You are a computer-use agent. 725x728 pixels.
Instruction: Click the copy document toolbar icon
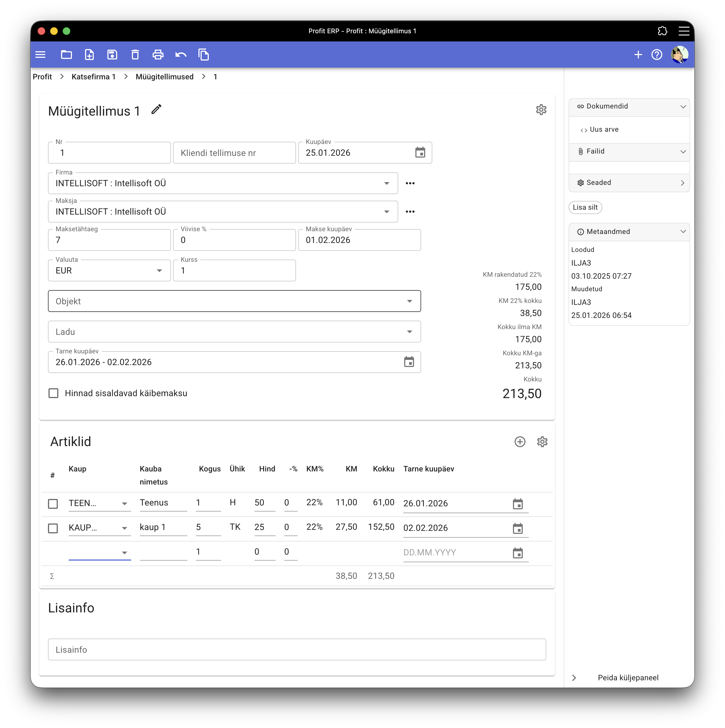[x=204, y=55]
